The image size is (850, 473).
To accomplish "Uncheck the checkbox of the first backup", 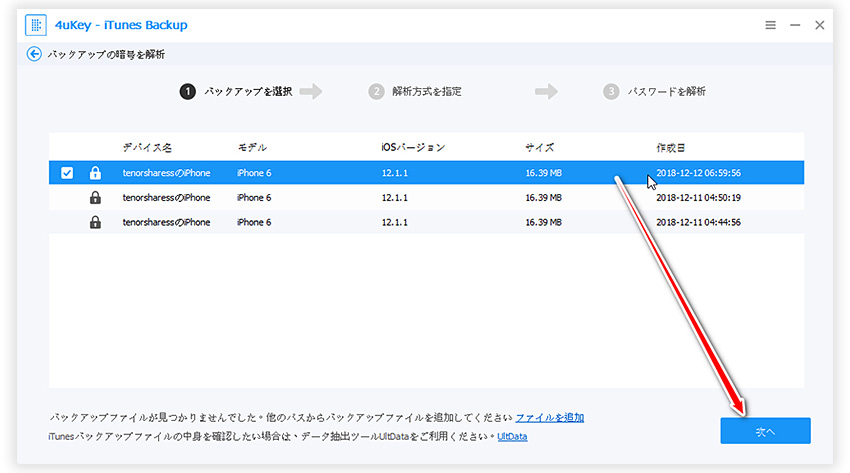I will (x=67, y=173).
